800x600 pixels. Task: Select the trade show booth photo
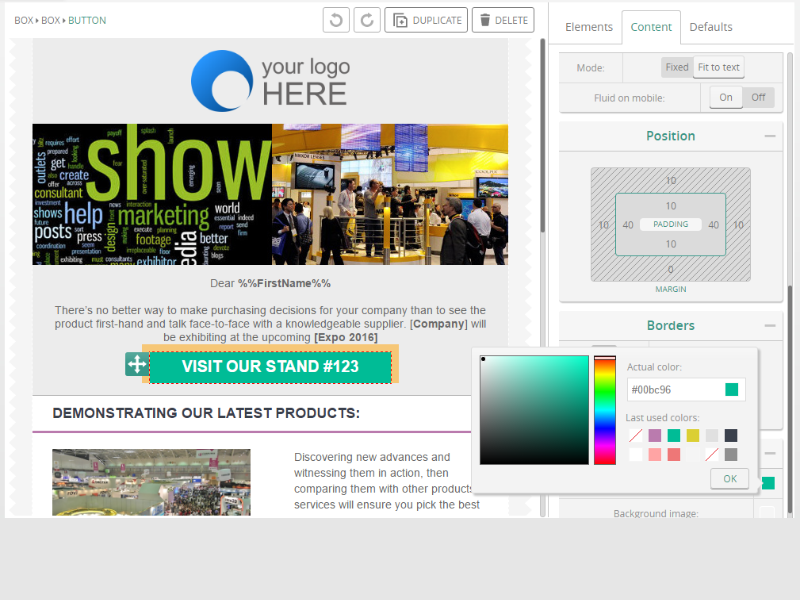(390, 194)
